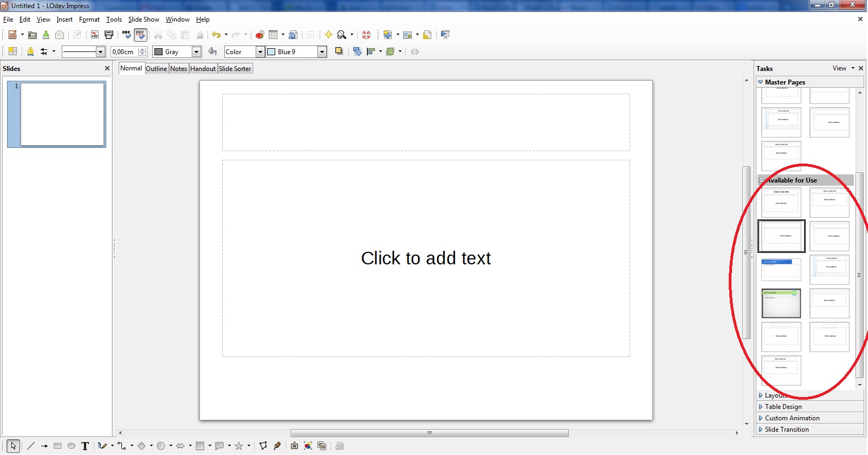Select the Ellipse drawing tool
Image resolution: width=868 pixels, height=455 pixels.
pyautogui.click(x=71, y=446)
